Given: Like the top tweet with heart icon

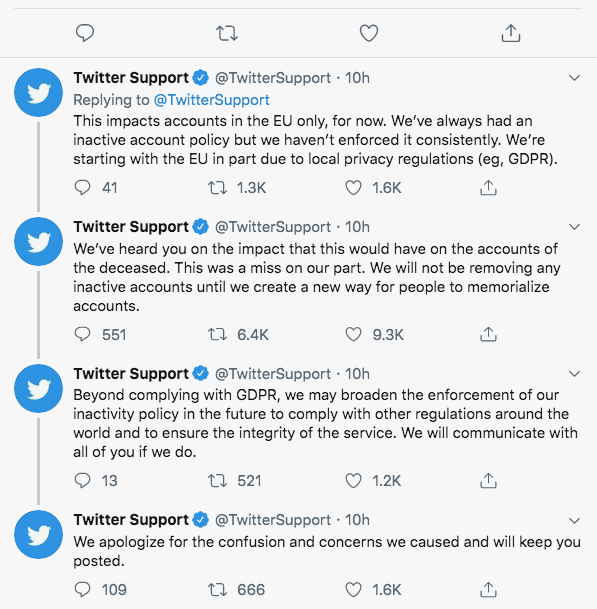Looking at the screenshot, I should click(369, 33).
